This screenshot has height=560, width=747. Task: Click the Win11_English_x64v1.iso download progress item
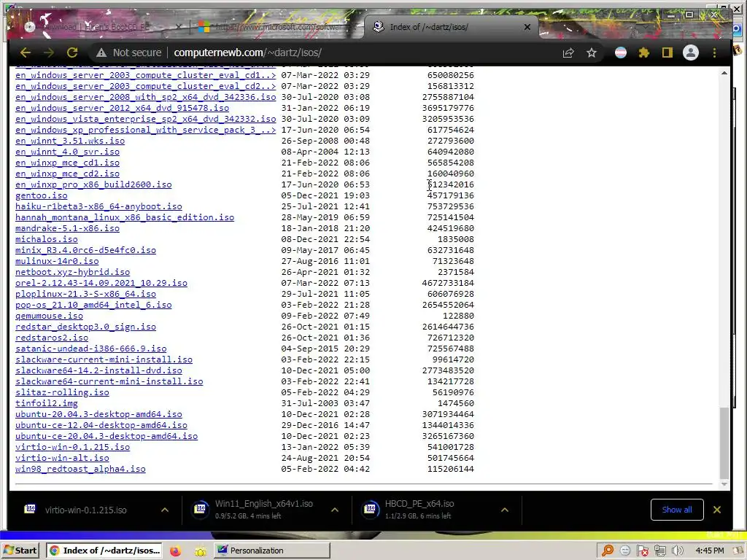click(258, 510)
